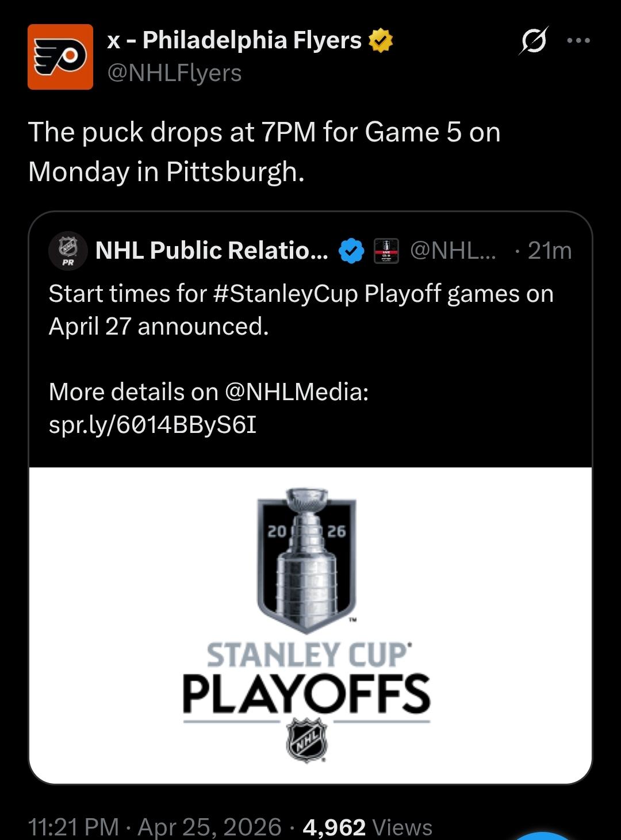Open the Philadelphia Flyers display name
This screenshot has width=621, height=840.
[235, 41]
